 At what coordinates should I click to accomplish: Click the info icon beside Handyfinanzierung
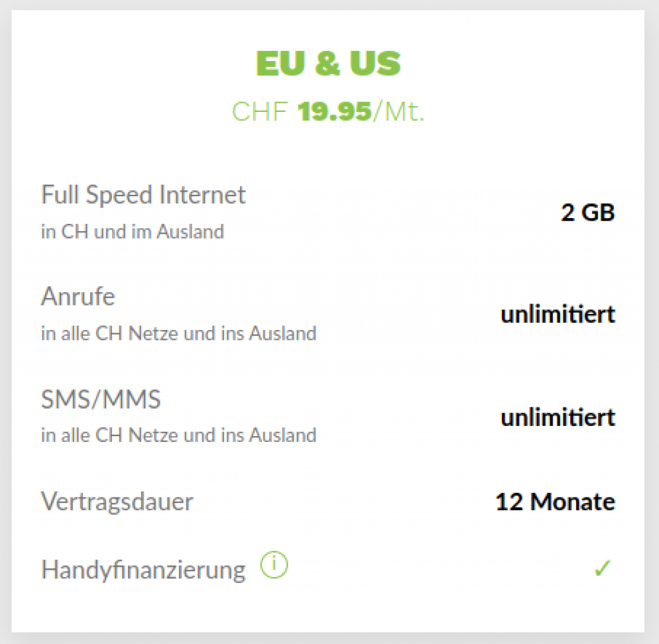[274, 567]
